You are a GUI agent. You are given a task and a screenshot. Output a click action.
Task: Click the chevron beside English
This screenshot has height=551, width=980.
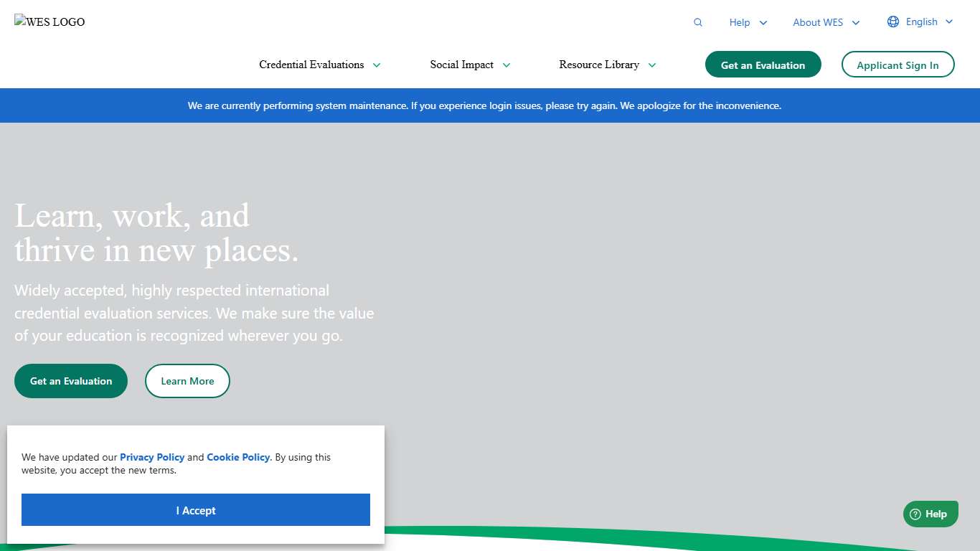949,22
